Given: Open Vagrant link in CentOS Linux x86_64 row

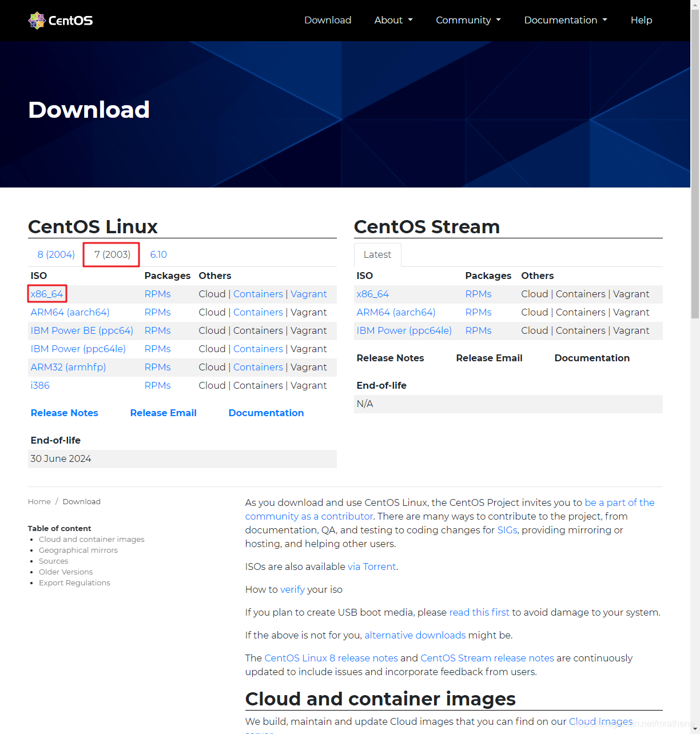Looking at the screenshot, I should [x=309, y=294].
